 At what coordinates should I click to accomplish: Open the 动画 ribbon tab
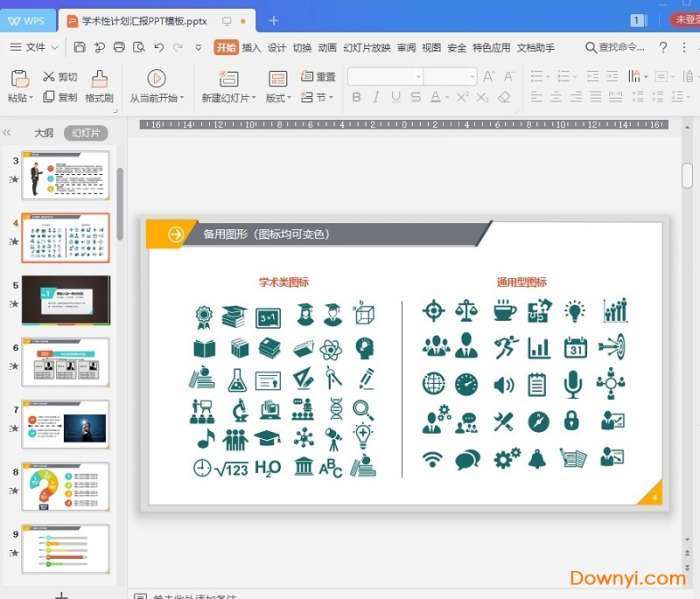327,47
